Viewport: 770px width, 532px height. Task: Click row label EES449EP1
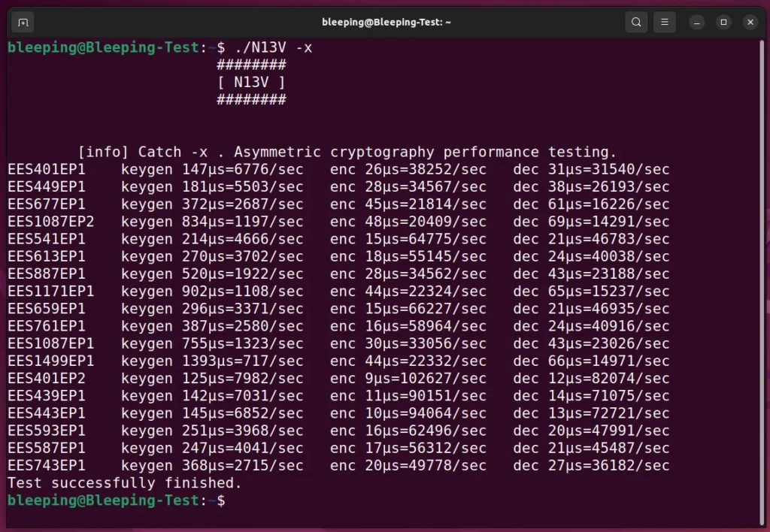(46, 187)
